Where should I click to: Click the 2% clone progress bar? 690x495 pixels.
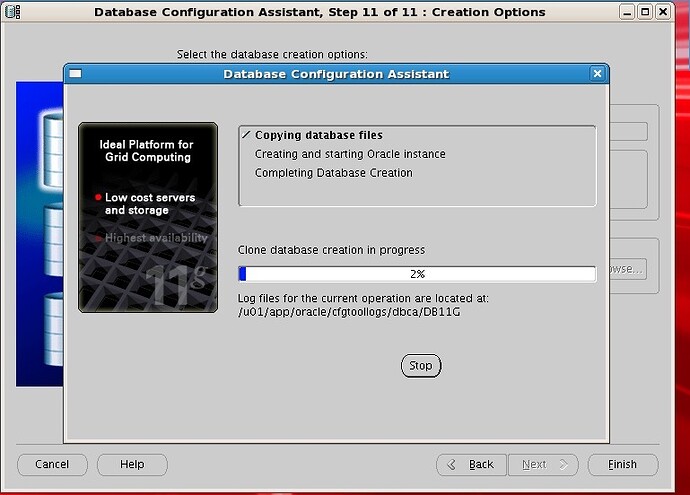[417, 274]
